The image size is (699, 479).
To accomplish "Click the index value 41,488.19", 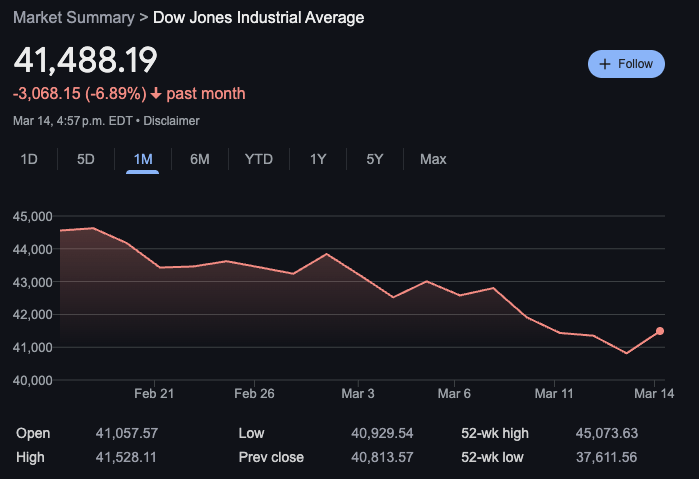I will tap(85, 59).
